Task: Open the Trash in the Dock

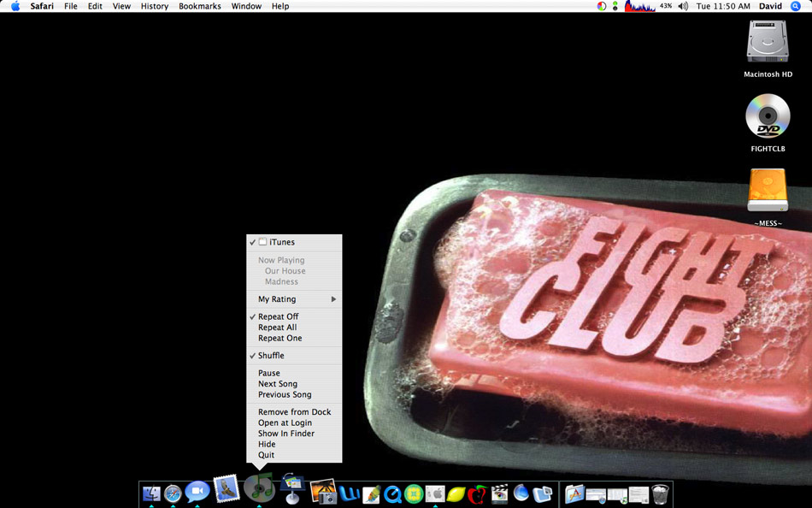Action: (x=660, y=493)
